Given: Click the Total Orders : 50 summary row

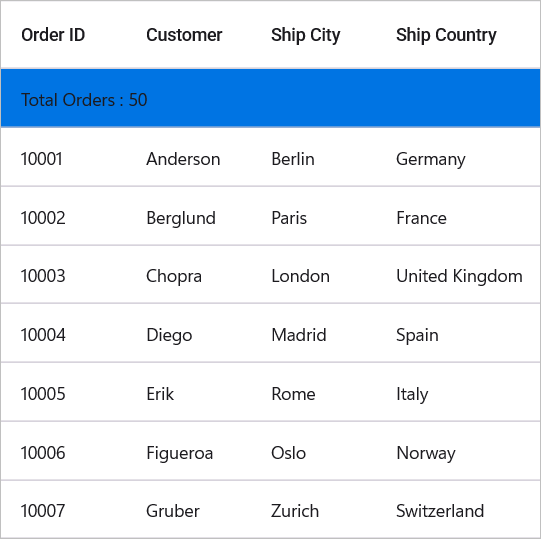Looking at the screenshot, I should tap(270, 98).
